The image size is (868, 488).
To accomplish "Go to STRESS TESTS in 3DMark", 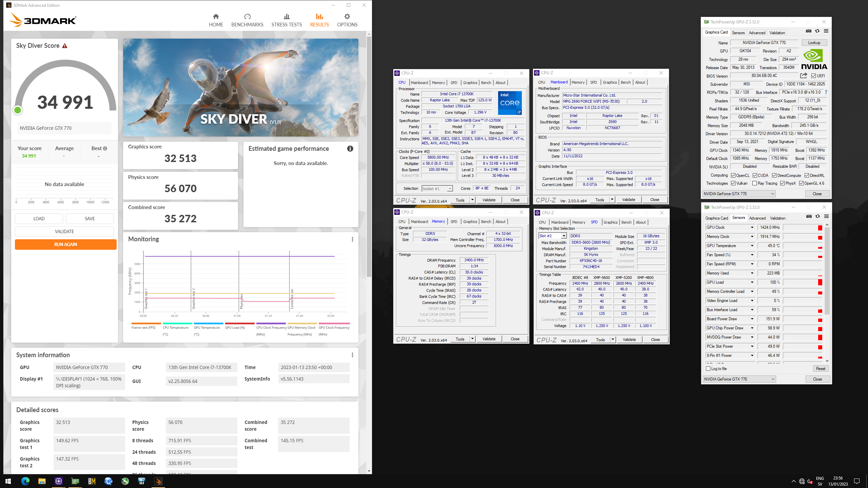I will (287, 20).
